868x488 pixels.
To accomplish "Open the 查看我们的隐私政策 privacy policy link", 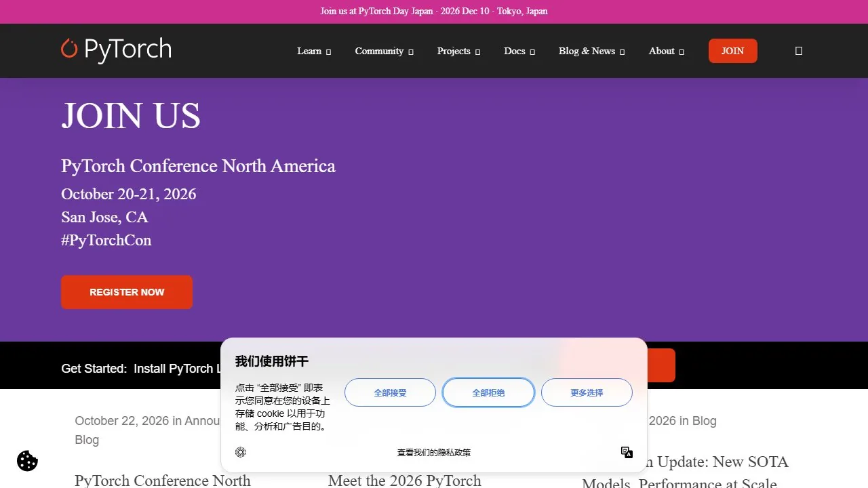I will coord(434,452).
